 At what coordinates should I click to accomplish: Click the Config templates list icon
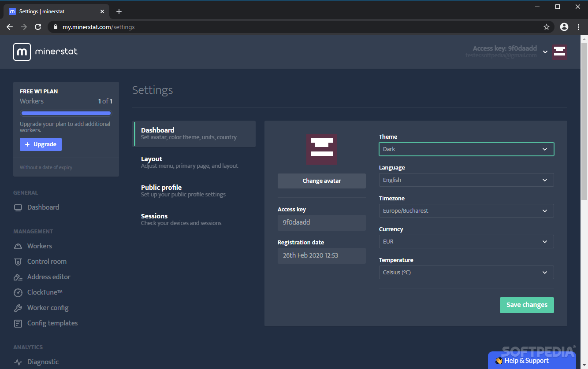tap(18, 323)
